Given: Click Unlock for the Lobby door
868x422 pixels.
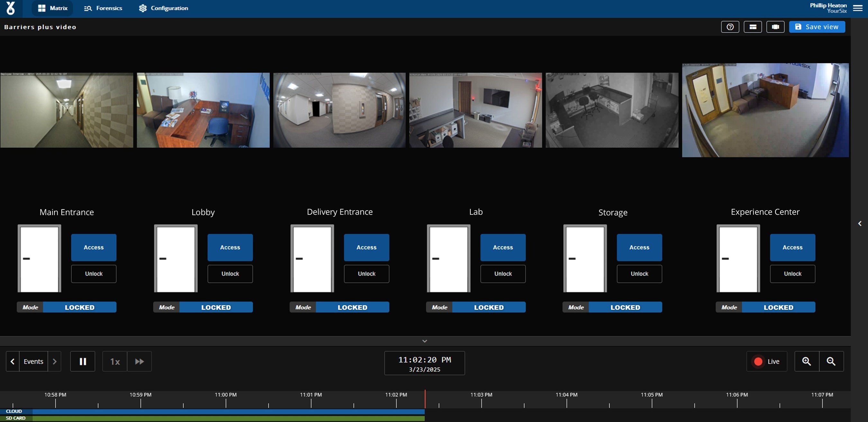Looking at the screenshot, I should point(230,274).
